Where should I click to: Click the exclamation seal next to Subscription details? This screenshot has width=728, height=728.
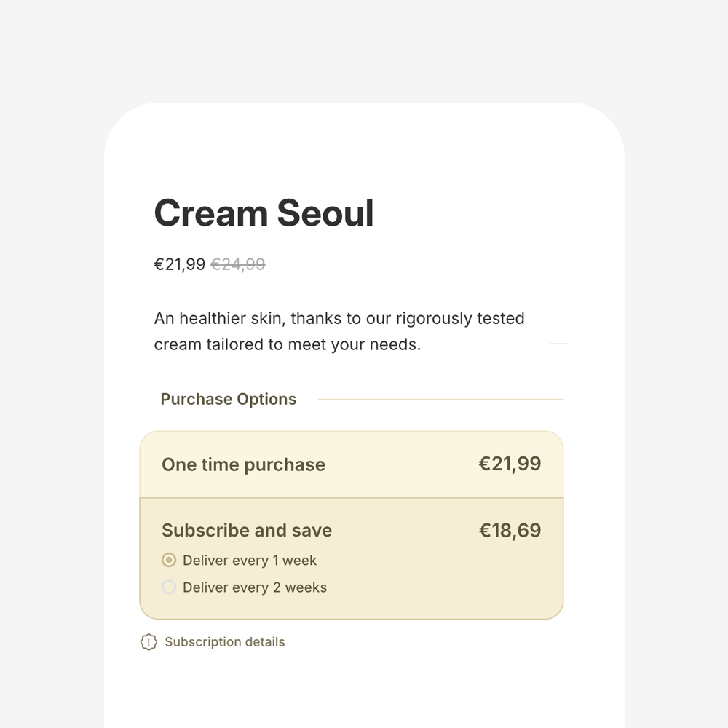tap(149, 642)
